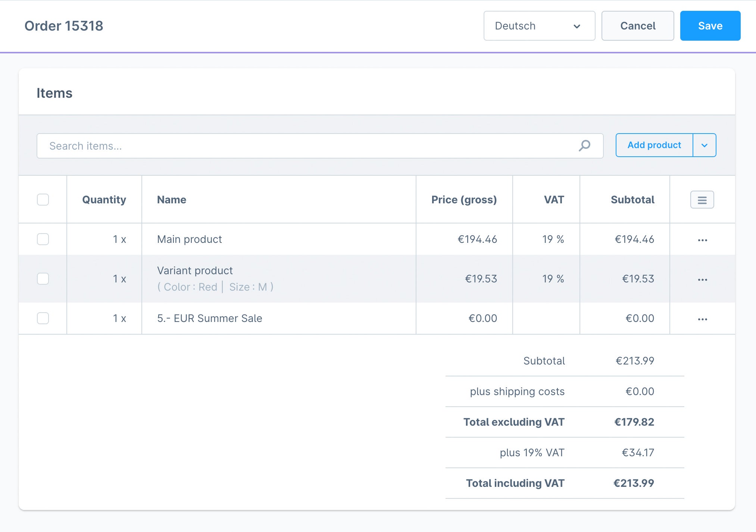Click the Variant product quantity 1 x
756x532 pixels.
[x=119, y=279]
